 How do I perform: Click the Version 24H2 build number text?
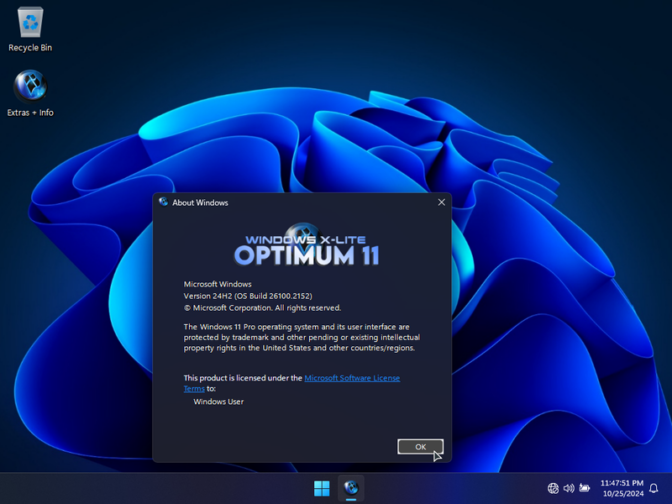[x=261, y=296]
